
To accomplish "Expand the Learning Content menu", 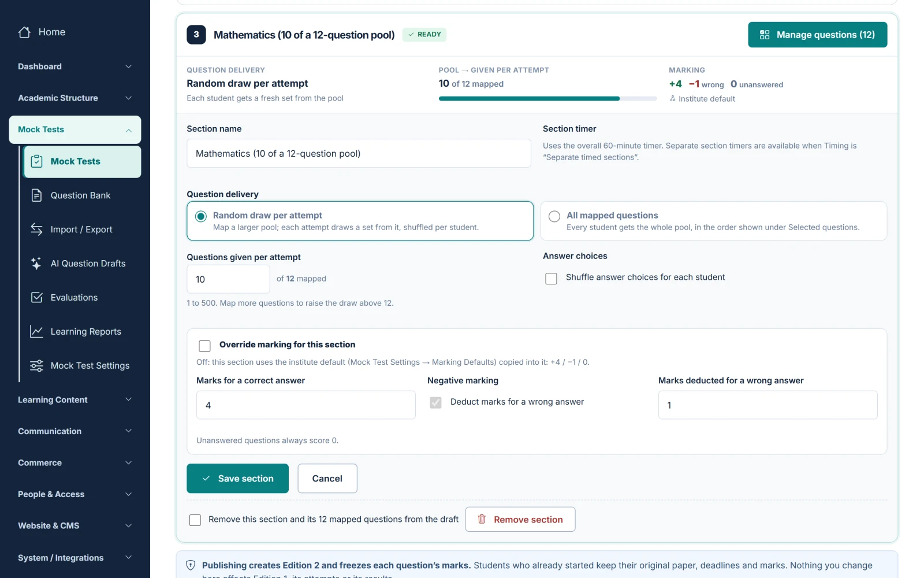I will 75,400.
